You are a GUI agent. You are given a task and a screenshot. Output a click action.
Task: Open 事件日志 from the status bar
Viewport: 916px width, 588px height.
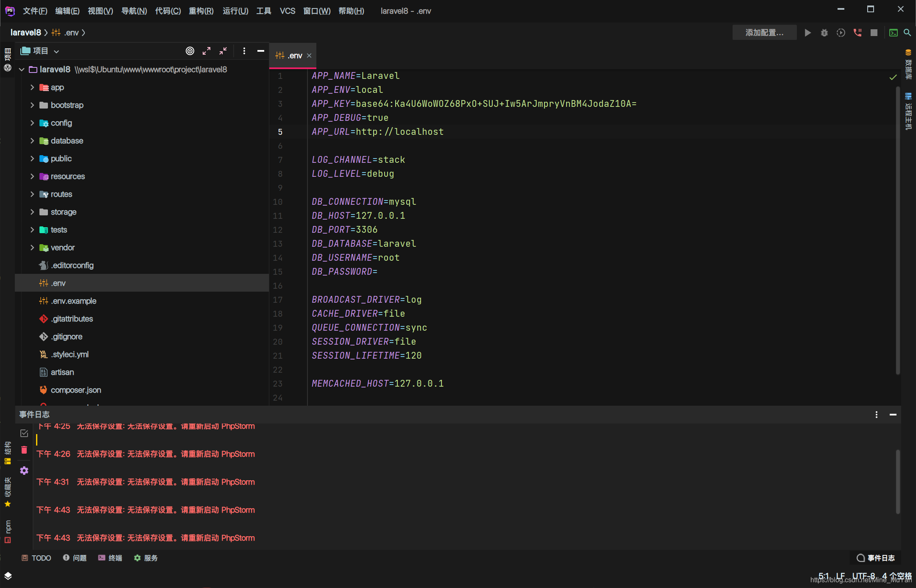point(877,558)
